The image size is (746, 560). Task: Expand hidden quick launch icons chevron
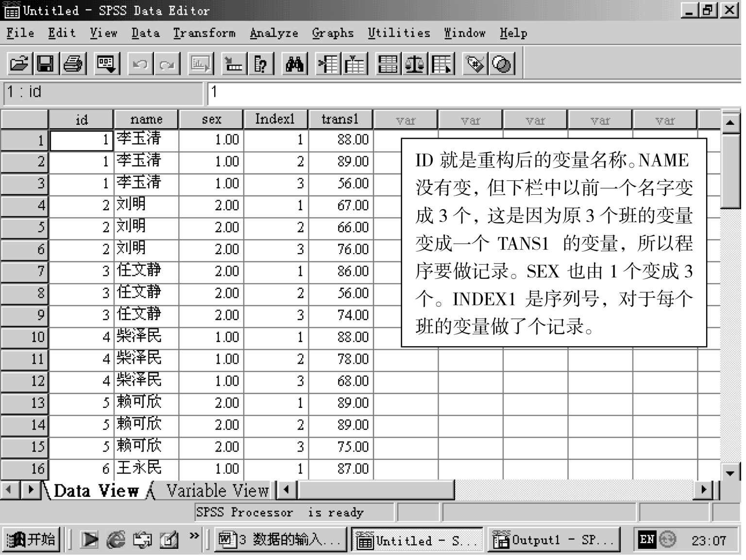pyautogui.click(x=194, y=536)
